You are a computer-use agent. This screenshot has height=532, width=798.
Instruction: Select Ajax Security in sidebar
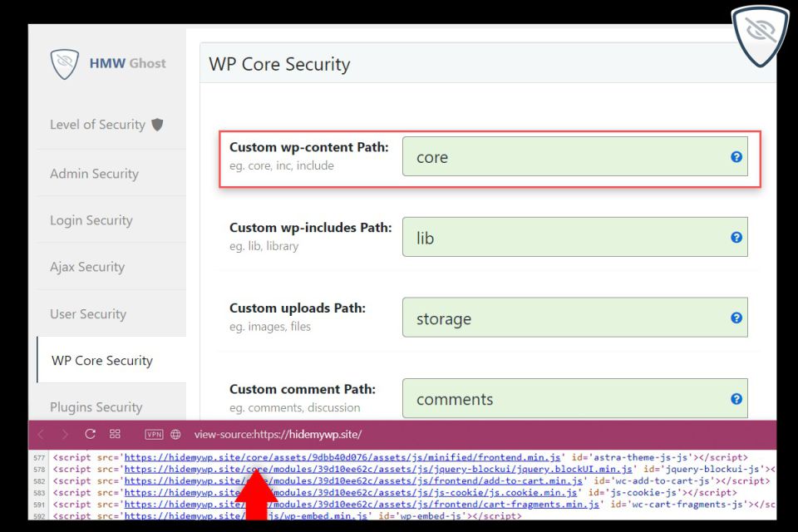pos(87,267)
